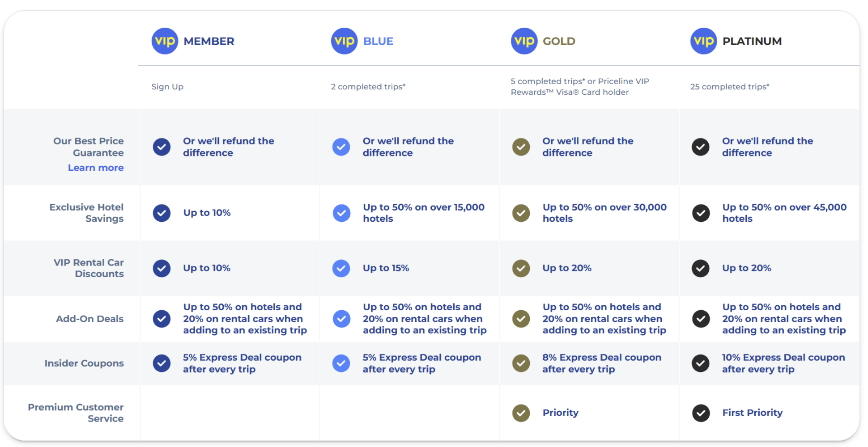Click the VIP Gold tier badge icon
868x447 pixels.
tap(524, 41)
